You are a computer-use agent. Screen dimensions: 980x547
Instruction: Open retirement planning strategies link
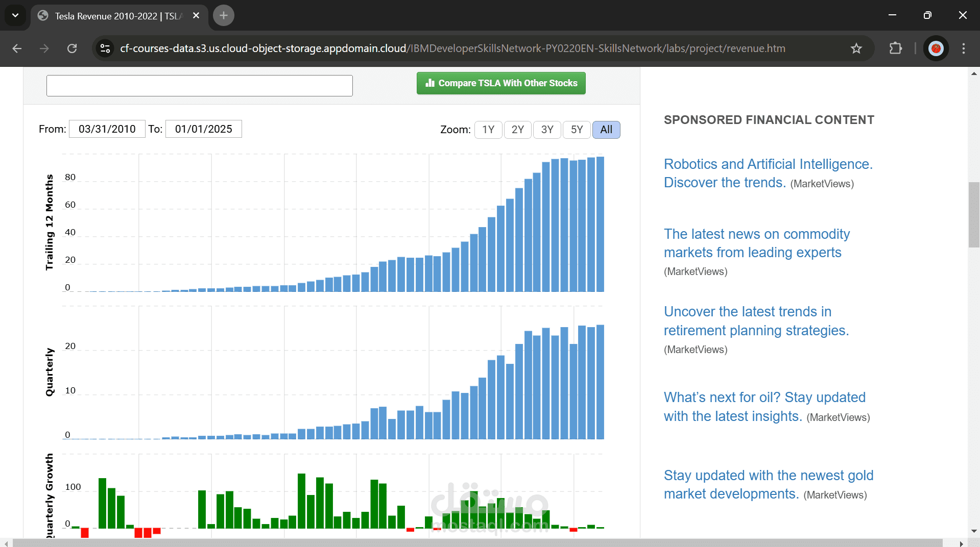tap(756, 321)
